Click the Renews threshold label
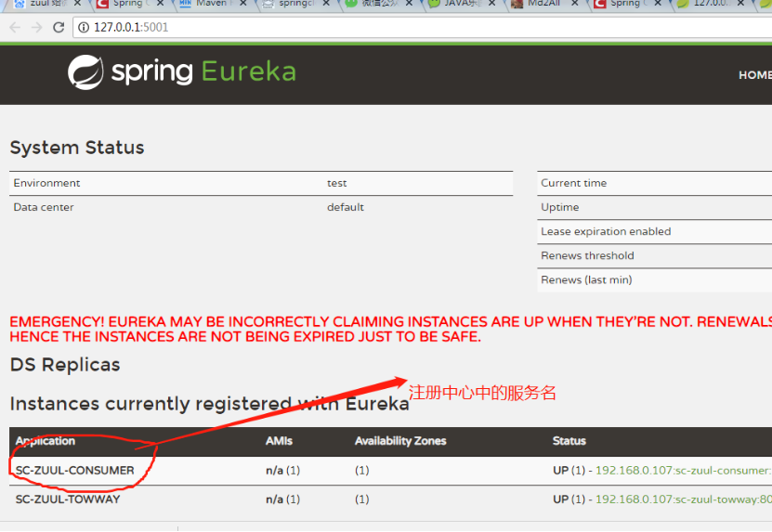The image size is (772, 532). pyautogui.click(x=587, y=255)
